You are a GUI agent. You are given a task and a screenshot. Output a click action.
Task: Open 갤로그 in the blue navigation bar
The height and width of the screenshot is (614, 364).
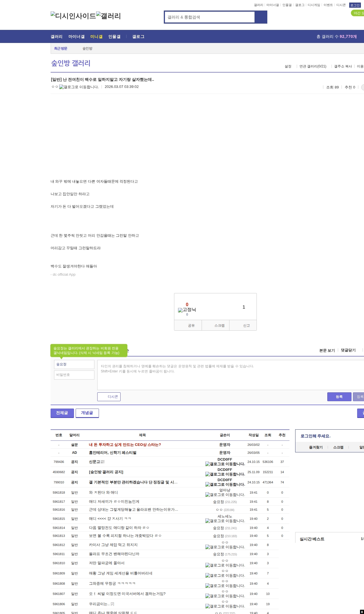[138, 37]
